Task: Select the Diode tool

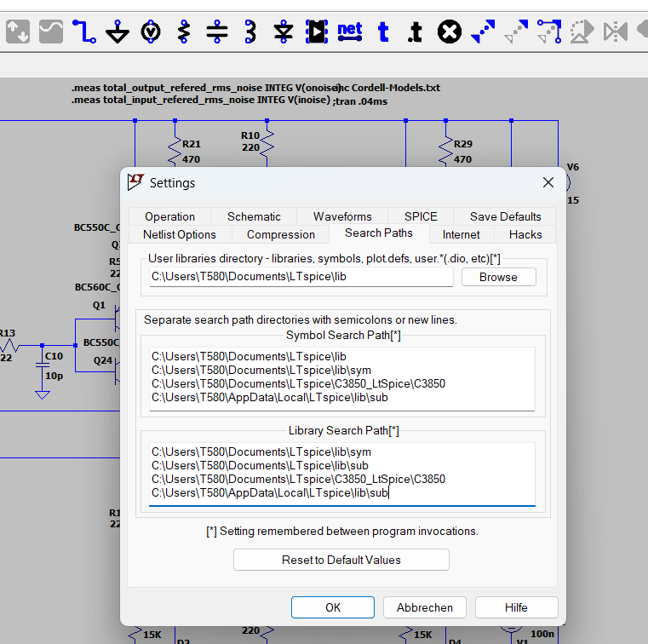Action: pyautogui.click(x=284, y=32)
